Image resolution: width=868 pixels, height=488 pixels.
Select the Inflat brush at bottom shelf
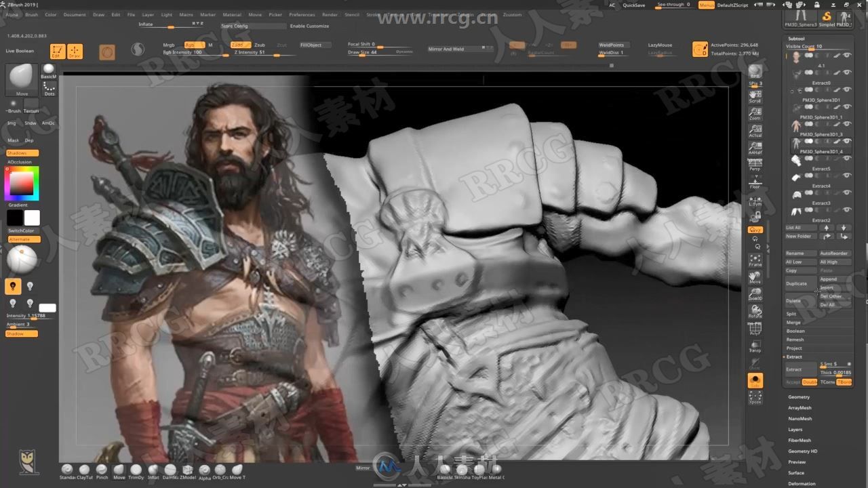click(153, 472)
